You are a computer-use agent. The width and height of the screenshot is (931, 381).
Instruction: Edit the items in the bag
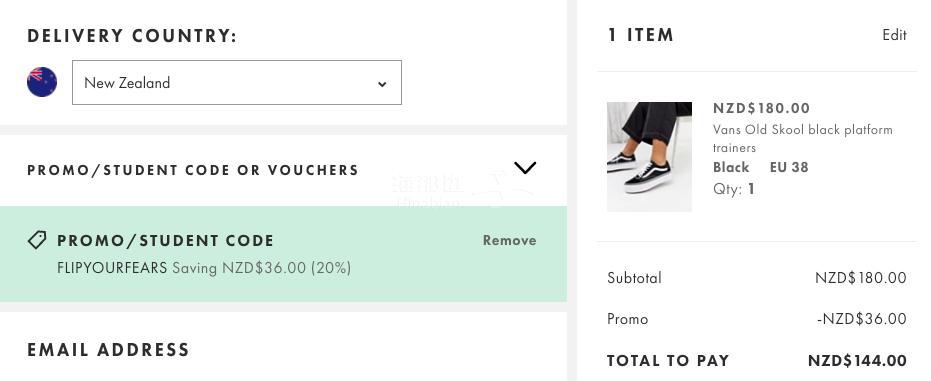coord(894,35)
